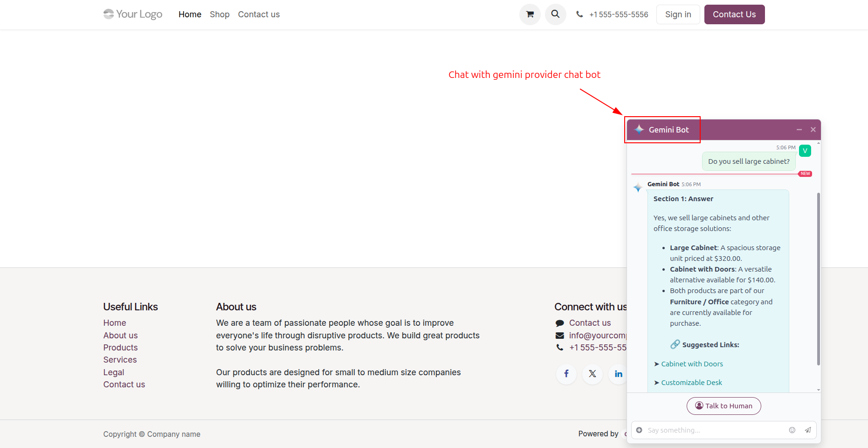This screenshot has height=448, width=868.
Task: Focus the Say something message field
Action: click(x=714, y=430)
